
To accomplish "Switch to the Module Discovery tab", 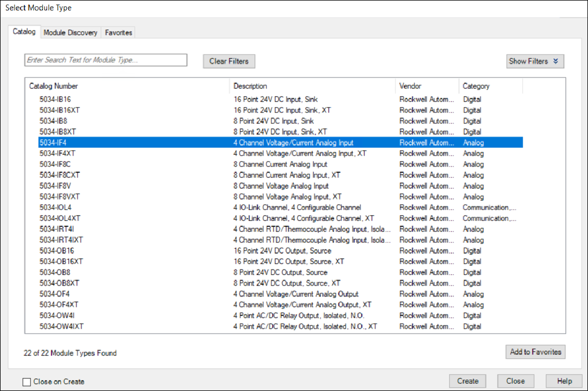I will coord(70,33).
